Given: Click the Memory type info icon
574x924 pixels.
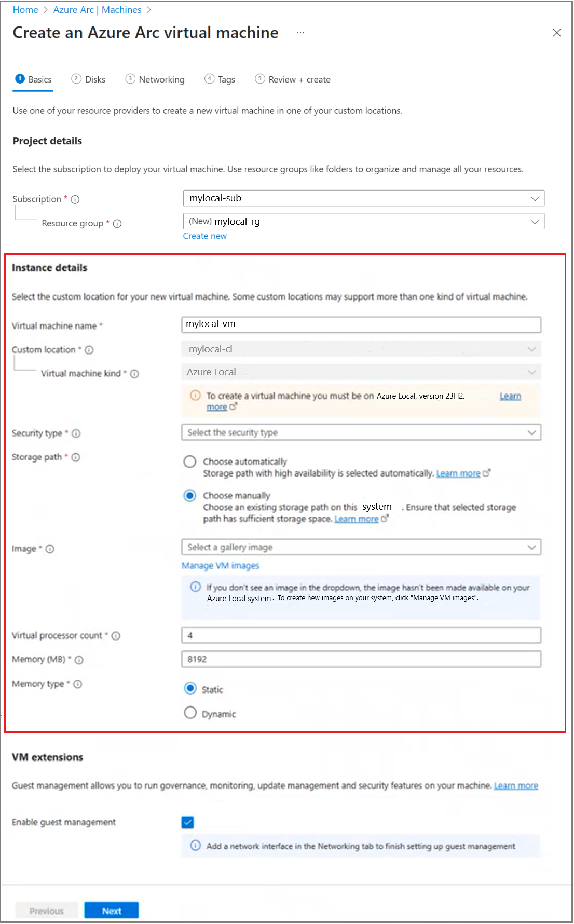Looking at the screenshot, I should click(x=78, y=684).
